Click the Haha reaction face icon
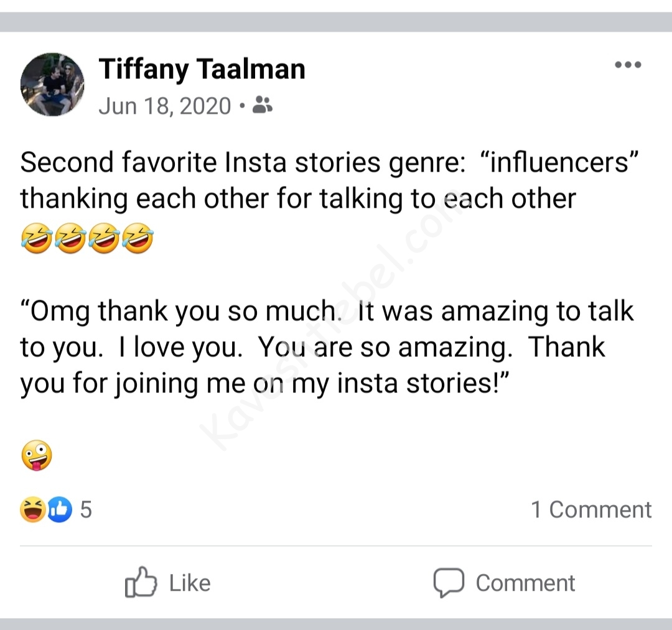Screen dimensions: 672x630 click(x=32, y=510)
